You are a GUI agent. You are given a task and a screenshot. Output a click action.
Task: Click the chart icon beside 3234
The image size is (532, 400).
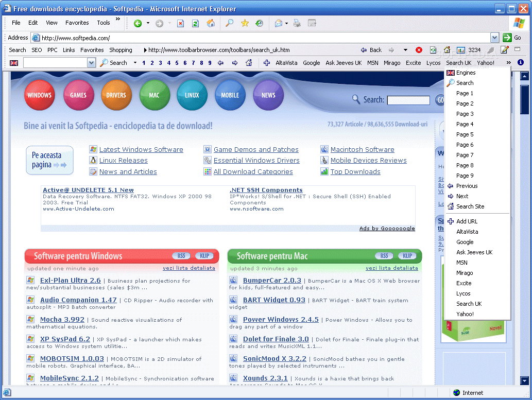pyautogui.click(x=461, y=50)
